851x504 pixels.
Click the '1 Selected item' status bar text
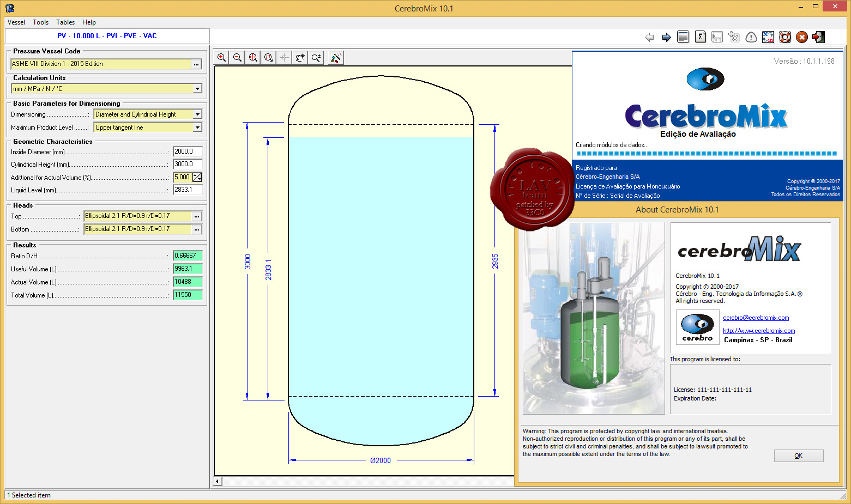(x=29, y=495)
